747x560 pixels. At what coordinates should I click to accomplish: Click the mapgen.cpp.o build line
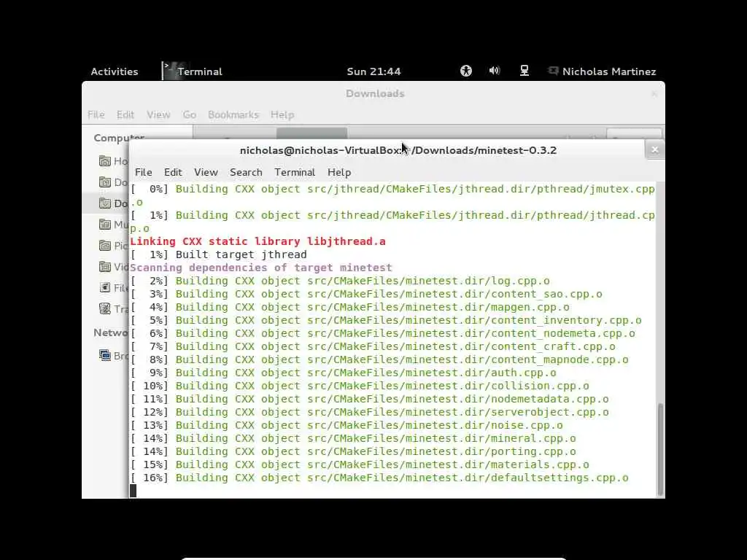tap(350, 307)
